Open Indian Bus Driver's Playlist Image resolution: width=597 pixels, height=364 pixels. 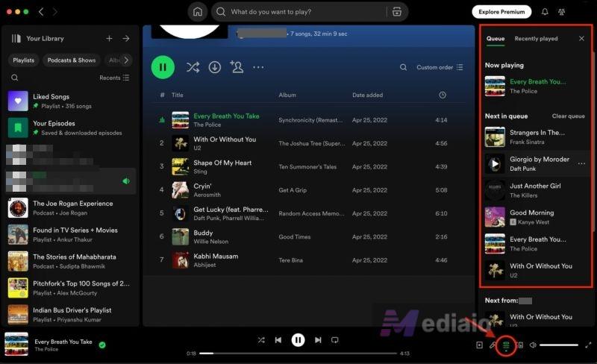click(x=71, y=315)
